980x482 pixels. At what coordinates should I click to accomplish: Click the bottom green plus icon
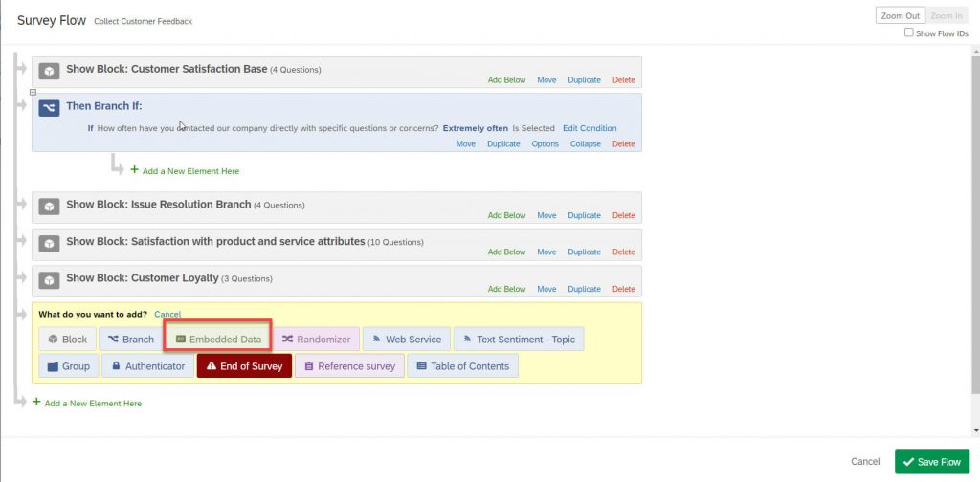tap(37, 402)
